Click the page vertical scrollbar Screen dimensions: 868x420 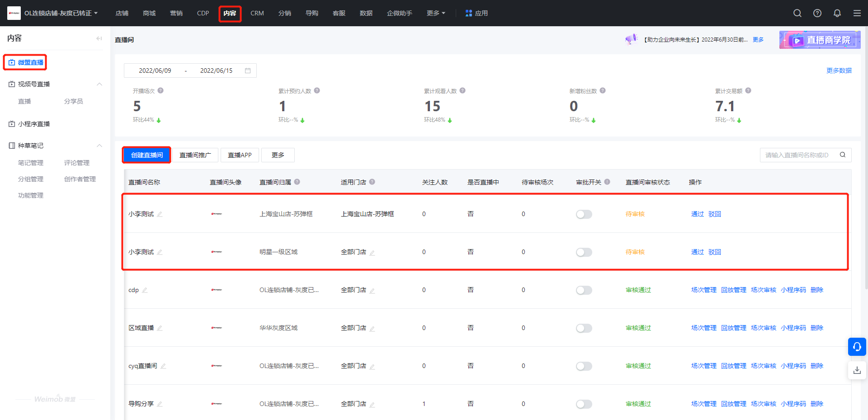point(866,158)
